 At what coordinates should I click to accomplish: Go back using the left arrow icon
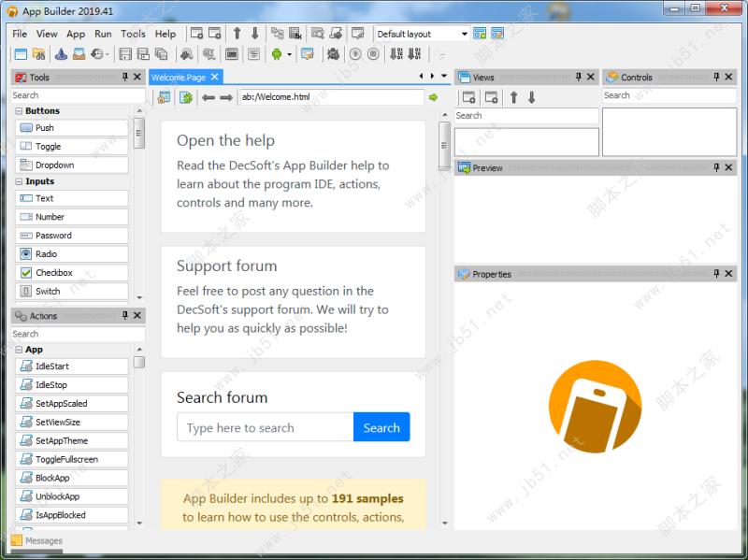208,97
